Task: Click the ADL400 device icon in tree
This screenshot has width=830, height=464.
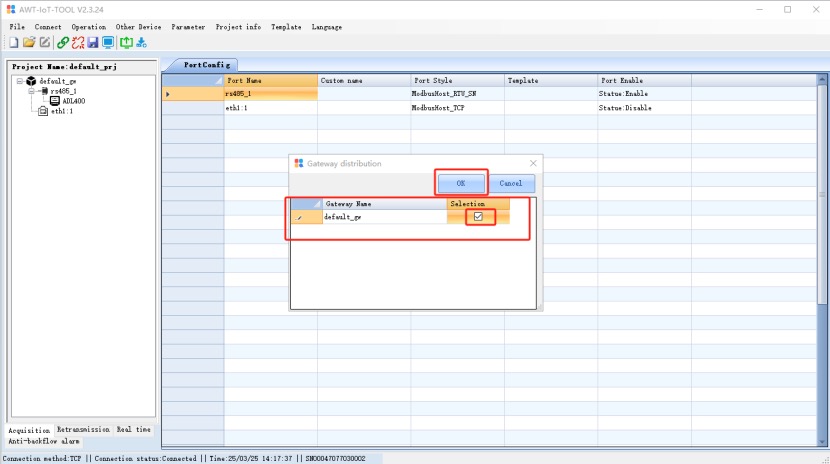Action: tap(55, 101)
